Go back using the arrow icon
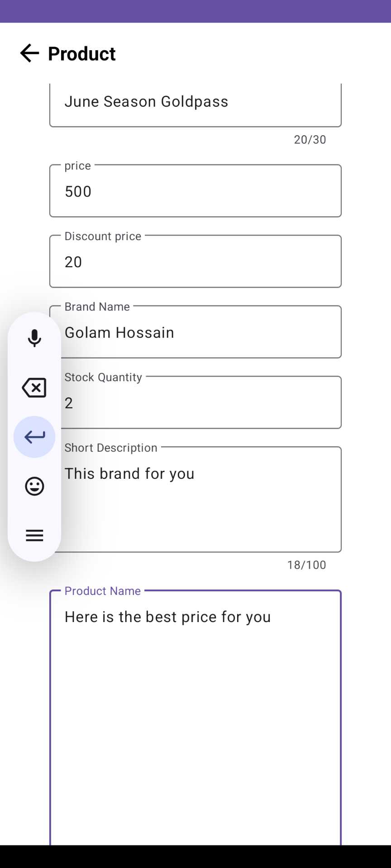The width and height of the screenshot is (391, 868). coord(30,53)
